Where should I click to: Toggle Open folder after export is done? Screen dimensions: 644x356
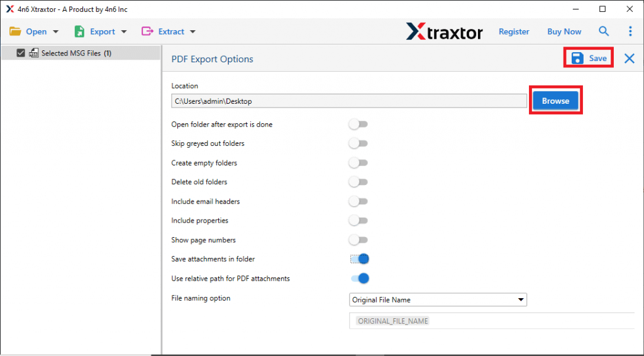click(x=358, y=125)
